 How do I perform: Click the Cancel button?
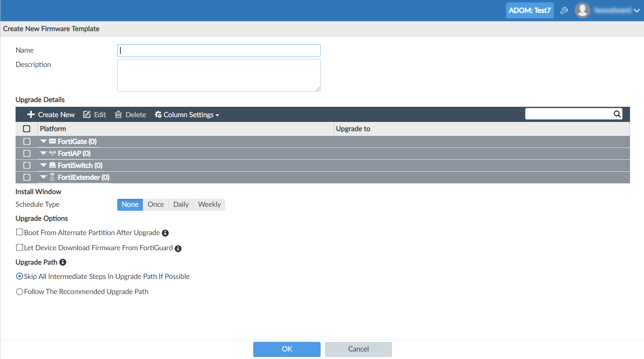pyautogui.click(x=358, y=349)
